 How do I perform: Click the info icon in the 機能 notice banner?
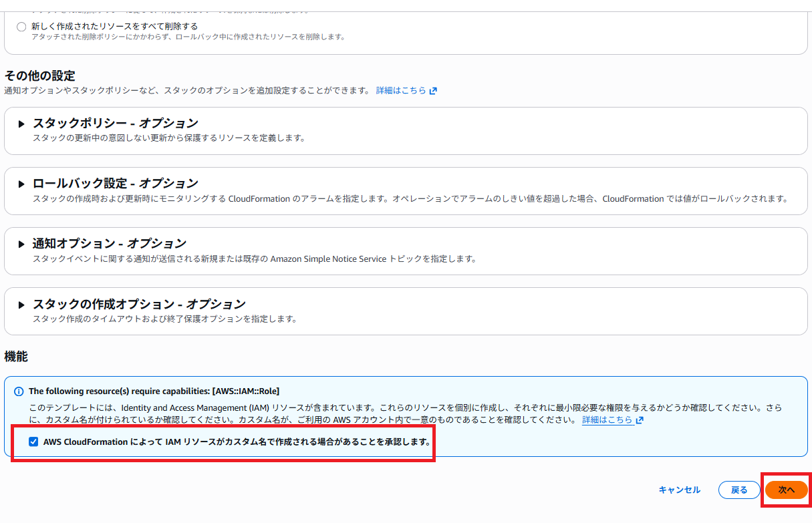click(x=17, y=391)
